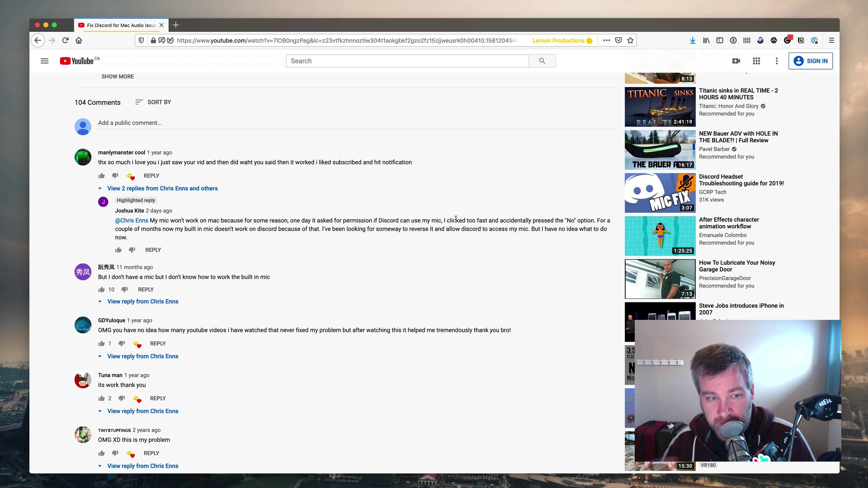Dislike manlymanster cool's comment
868x488 pixels.
[x=115, y=176]
